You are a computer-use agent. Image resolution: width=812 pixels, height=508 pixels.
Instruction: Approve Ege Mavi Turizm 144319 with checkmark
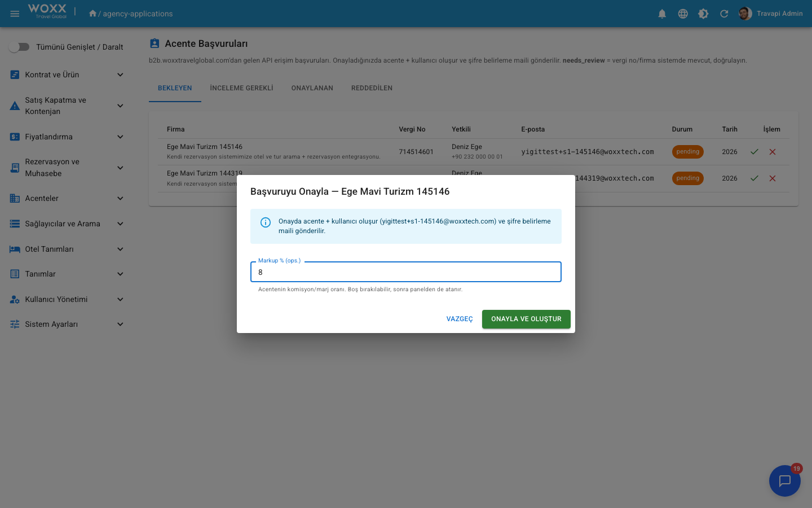(754, 178)
